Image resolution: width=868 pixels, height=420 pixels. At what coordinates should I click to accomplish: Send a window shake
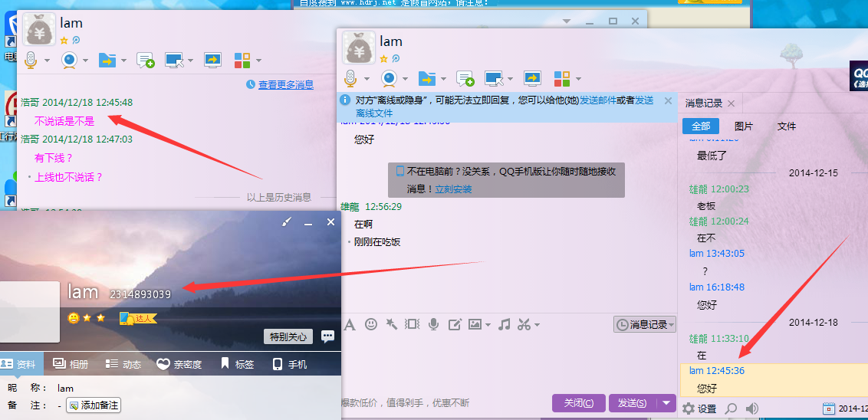(413, 324)
